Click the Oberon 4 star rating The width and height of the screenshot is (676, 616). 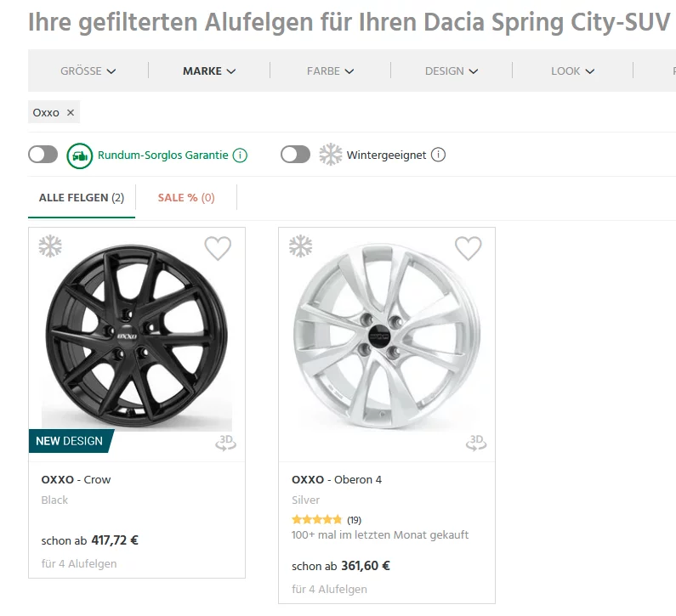[316, 519]
